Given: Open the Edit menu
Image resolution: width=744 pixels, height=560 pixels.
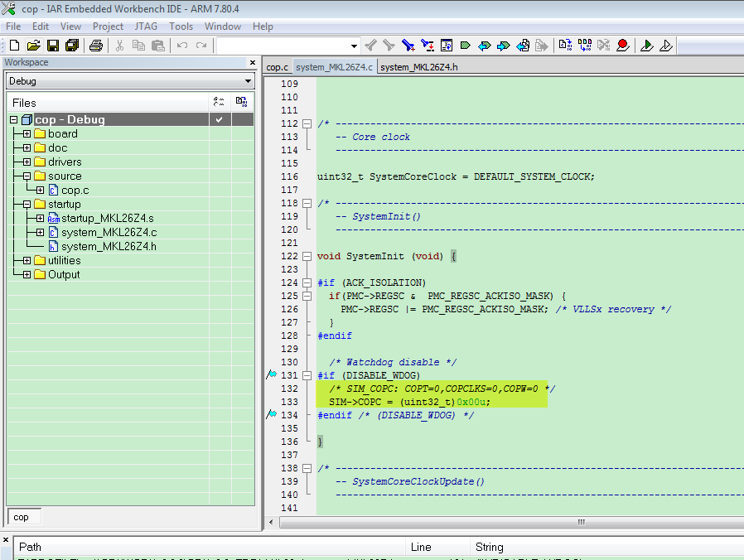Looking at the screenshot, I should click(x=41, y=27).
